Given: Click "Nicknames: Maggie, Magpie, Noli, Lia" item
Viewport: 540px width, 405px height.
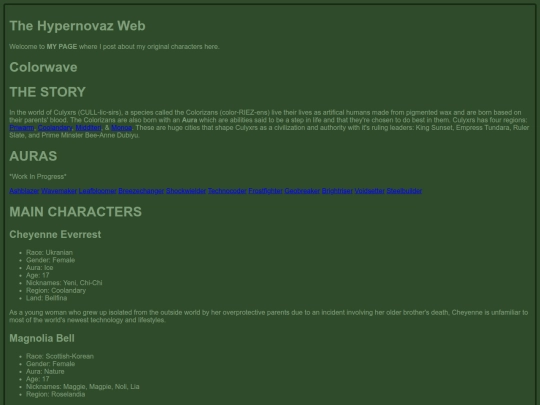Looking at the screenshot, I should tap(83, 386).
